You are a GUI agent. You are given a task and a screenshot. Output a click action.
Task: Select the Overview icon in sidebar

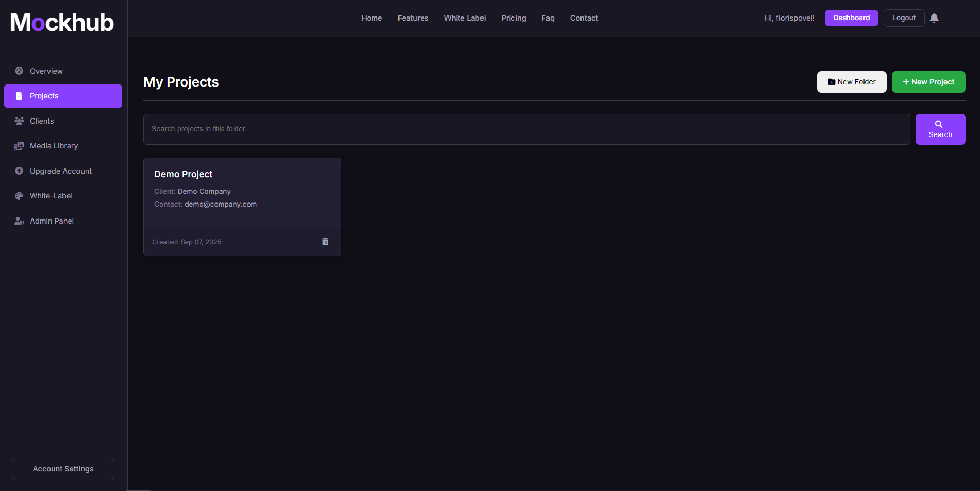19,71
